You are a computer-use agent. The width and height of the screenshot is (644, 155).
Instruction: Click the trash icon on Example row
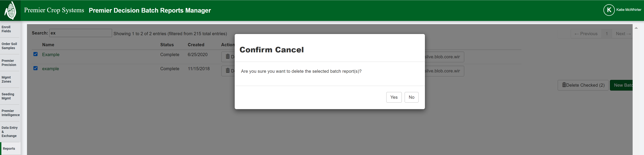(x=228, y=57)
